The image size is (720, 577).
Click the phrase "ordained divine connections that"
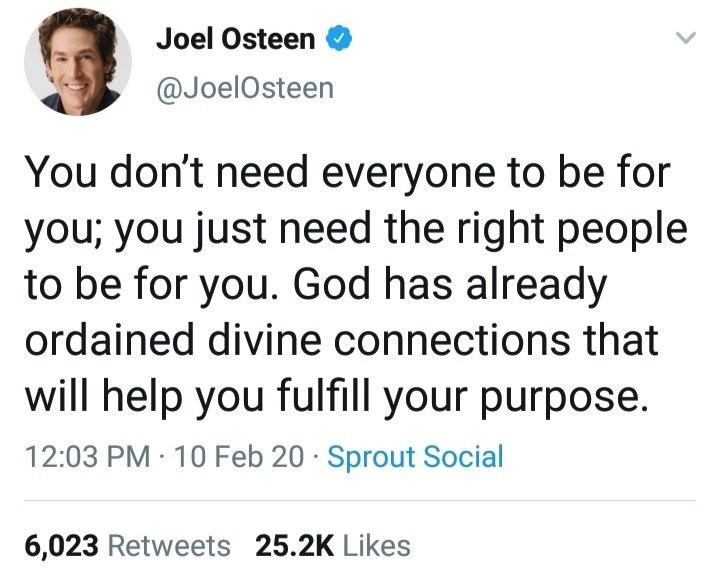(x=340, y=339)
